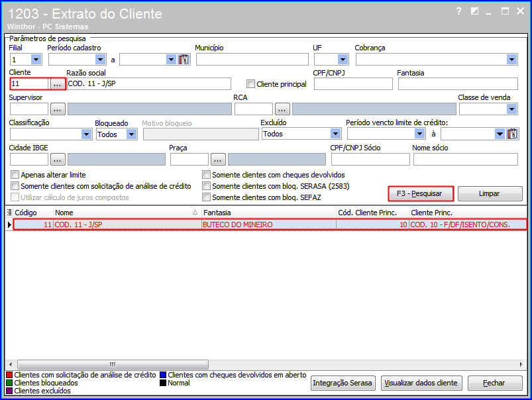
Task: Click purple Clientes excluídos legend swatch
Action: [9, 391]
